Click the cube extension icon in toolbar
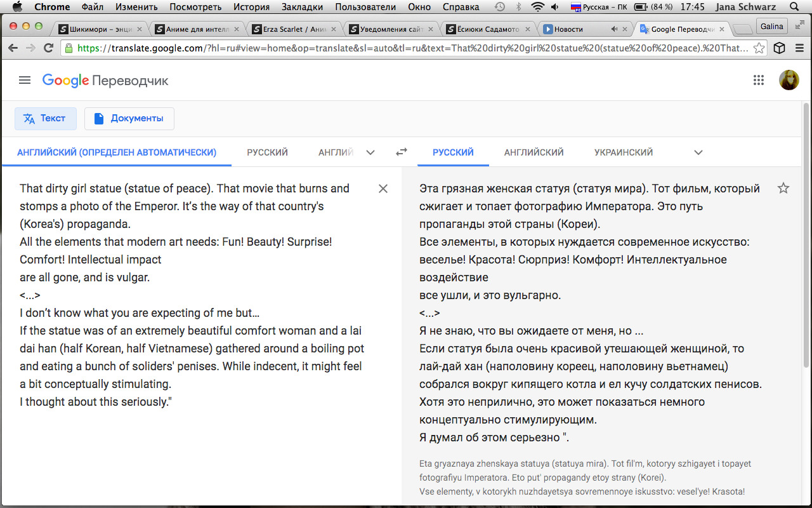The width and height of the screenshot is (812, 508). click(x=780, y=48)
